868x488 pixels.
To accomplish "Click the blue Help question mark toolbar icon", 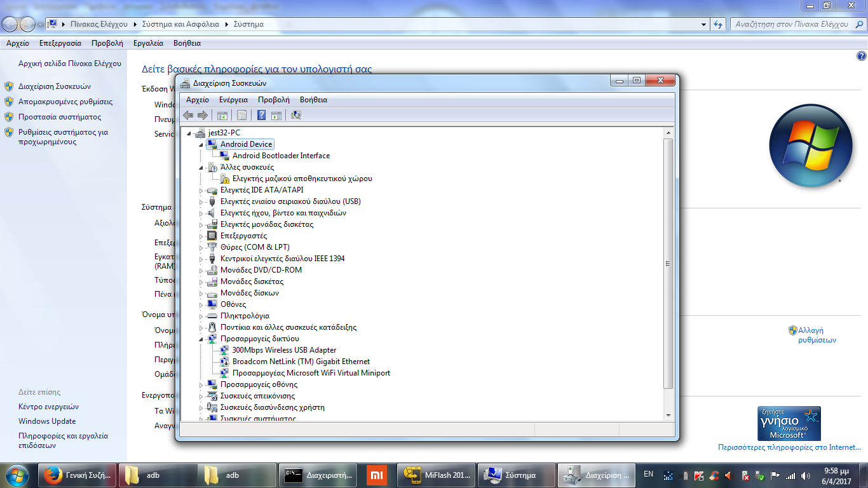I will 261,115.
